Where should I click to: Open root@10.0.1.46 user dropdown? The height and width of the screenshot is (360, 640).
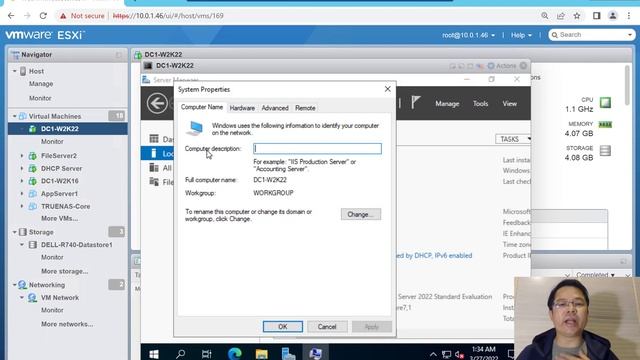click(x=468, y=35)
